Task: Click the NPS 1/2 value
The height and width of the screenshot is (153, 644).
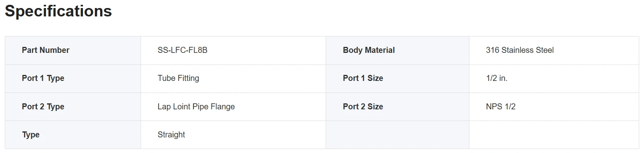Action: [x=501, y=107]
